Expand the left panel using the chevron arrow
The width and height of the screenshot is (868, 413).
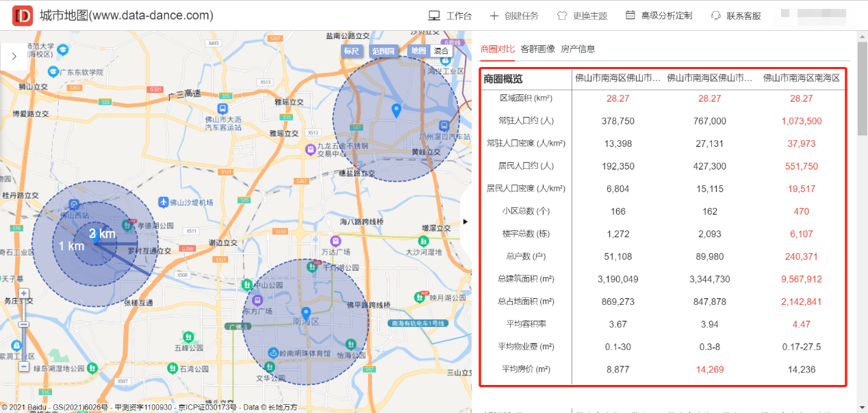(x=14, y=57)
